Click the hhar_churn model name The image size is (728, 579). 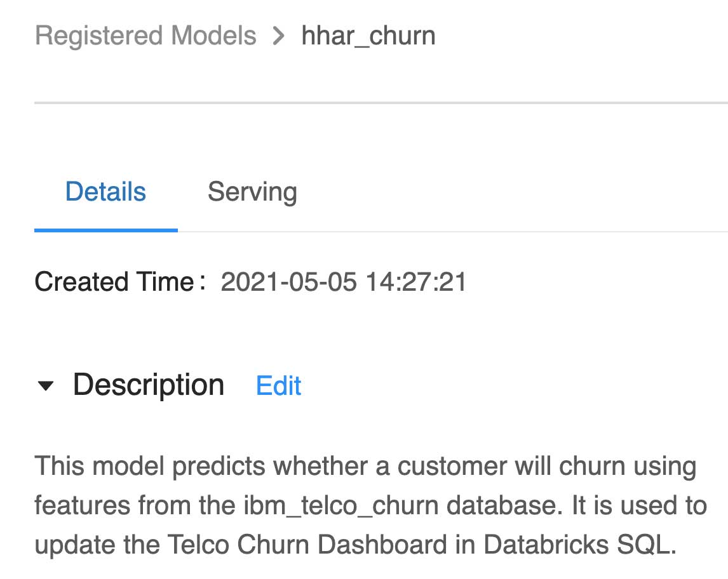click(368, 36)
